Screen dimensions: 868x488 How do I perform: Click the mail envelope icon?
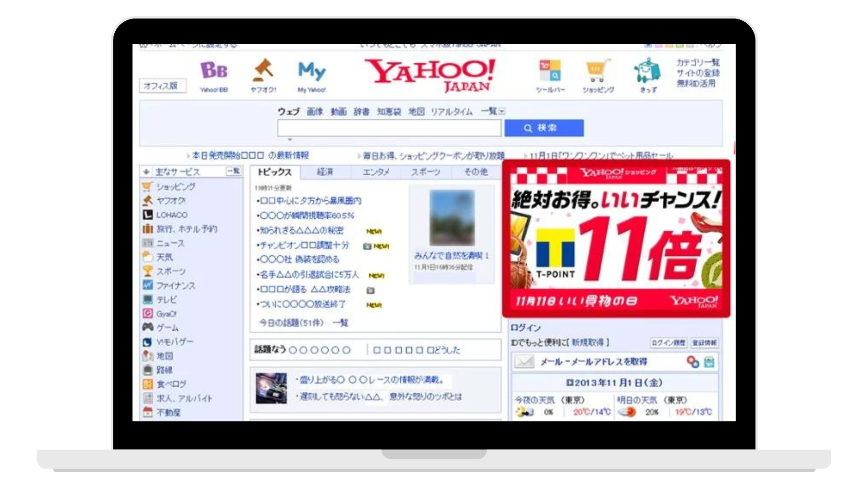click(524, 361)
